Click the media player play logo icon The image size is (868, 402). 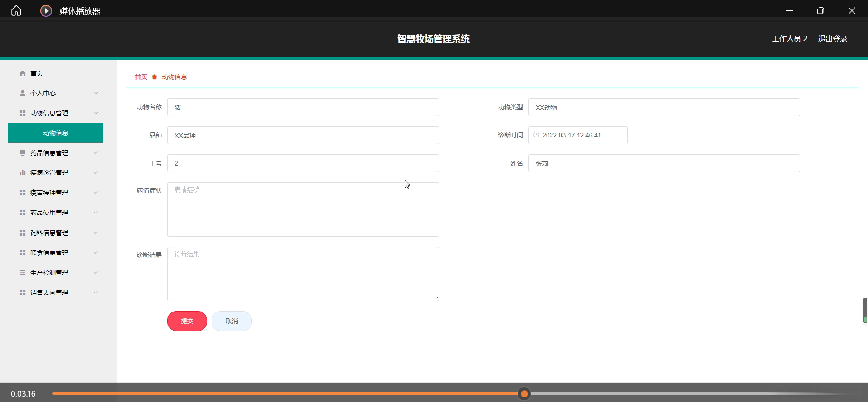[x=46, y=11]
